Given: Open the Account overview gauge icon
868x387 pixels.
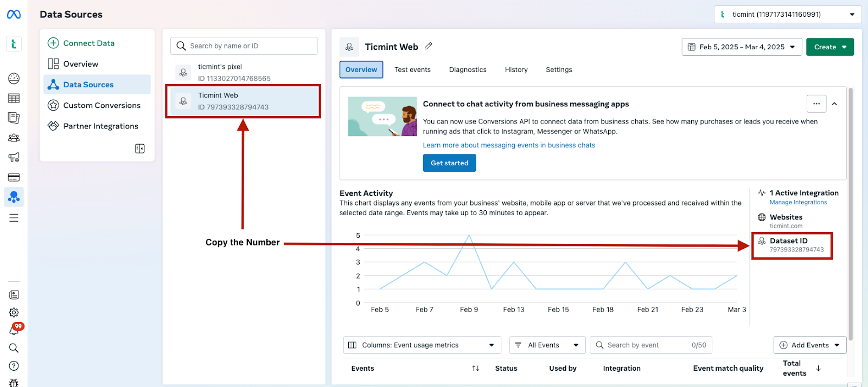Looking at the screenshot, I should [x=14, y=79].
